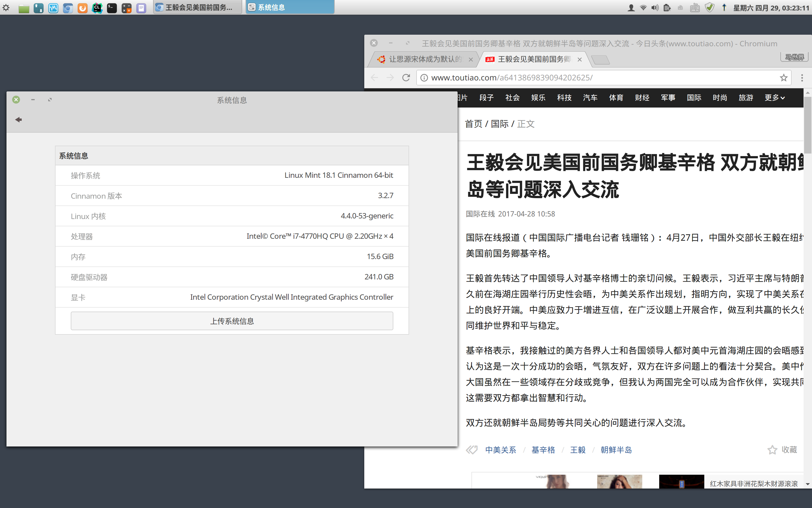Launch Chromium from the panel launcher
The image size is (812, 508).
pyautogui.click(x=68, y=8)
